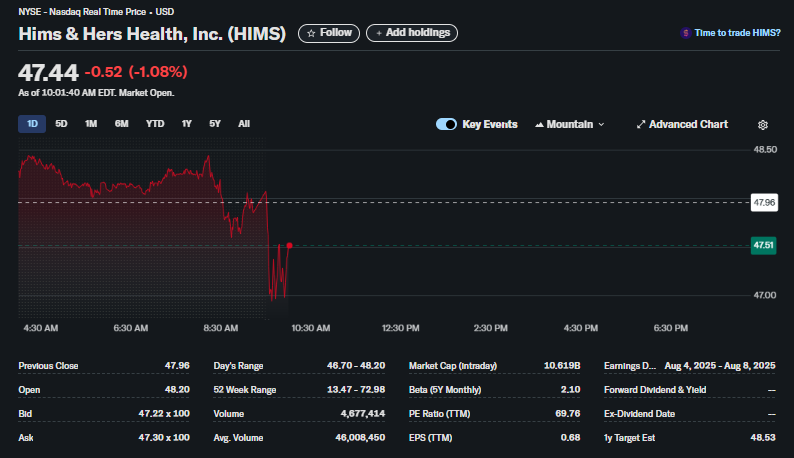Click the truncated Earnings D... label
The height and width of the screenshot is (458, 794).
point(629,366)
